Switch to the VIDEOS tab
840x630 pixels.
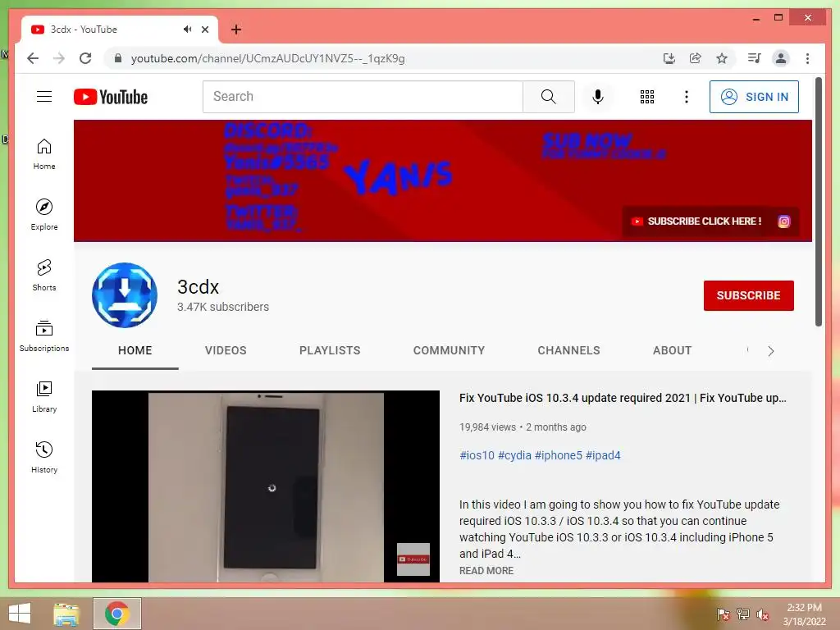pos(226,350)
